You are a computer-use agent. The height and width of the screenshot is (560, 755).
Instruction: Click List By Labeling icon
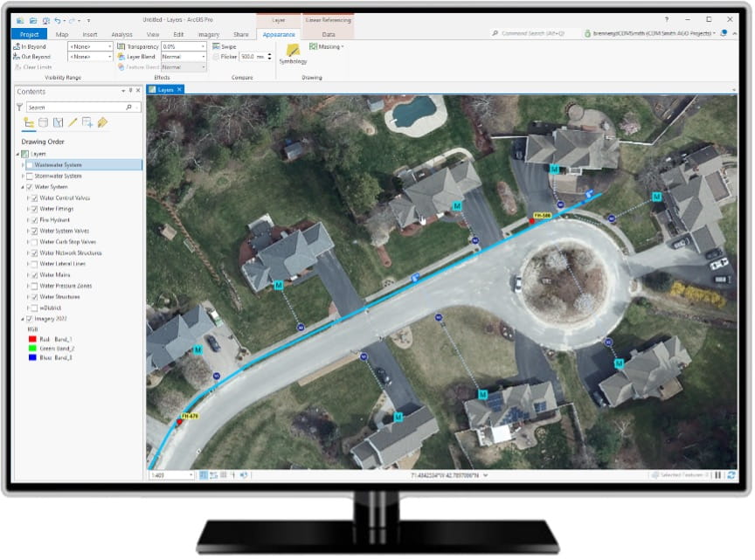pos(102,123)
